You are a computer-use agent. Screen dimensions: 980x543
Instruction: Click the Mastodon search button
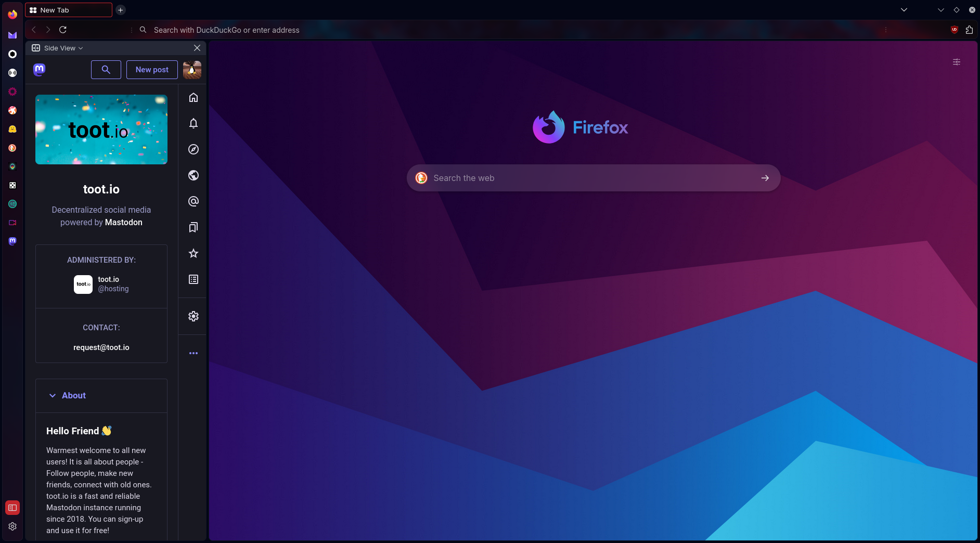pyautogui.click(x=106, y=70)
